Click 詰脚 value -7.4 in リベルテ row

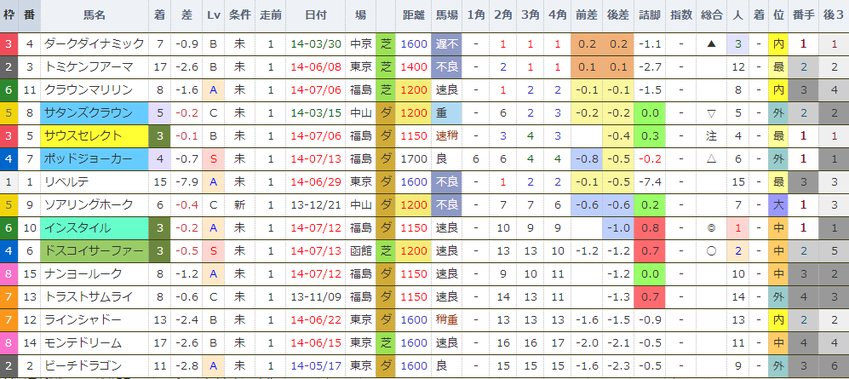pyautogui.click(x=649, y=182)
